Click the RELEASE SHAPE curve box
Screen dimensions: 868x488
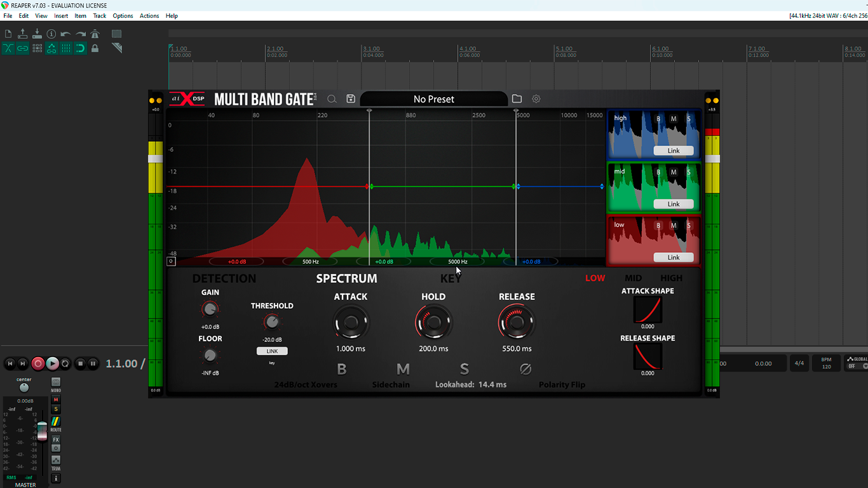tap(648, 357)
